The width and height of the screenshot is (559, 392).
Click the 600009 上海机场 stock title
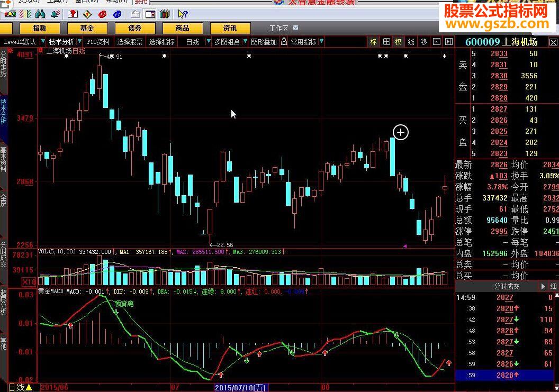pos(501,42)
